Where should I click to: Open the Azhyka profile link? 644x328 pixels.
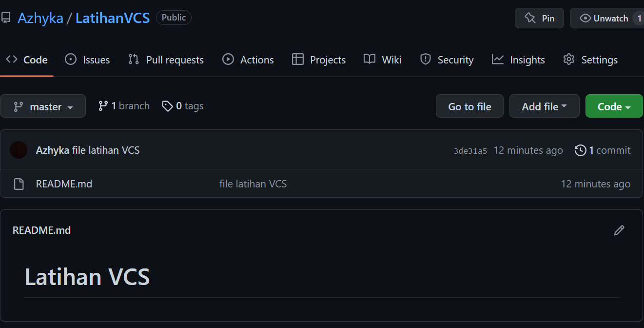40,17
